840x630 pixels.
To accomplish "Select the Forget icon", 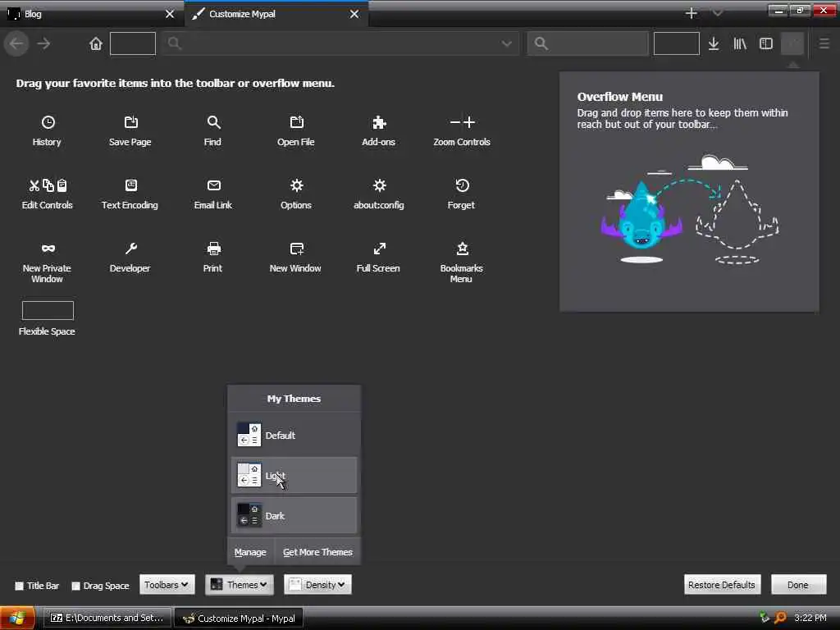I will [x=462, y=186].
